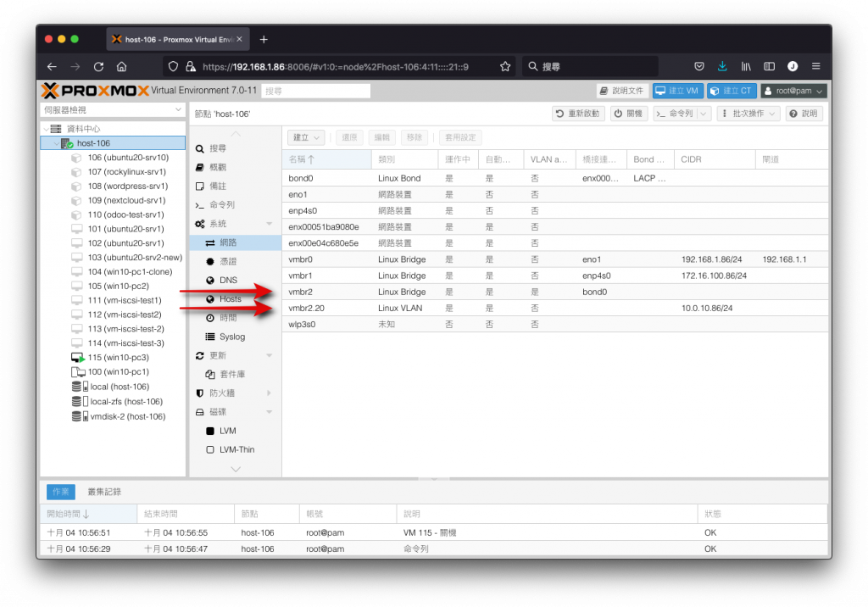
Task: Open Firefox hamburger menu
Action: coord(816,66)
